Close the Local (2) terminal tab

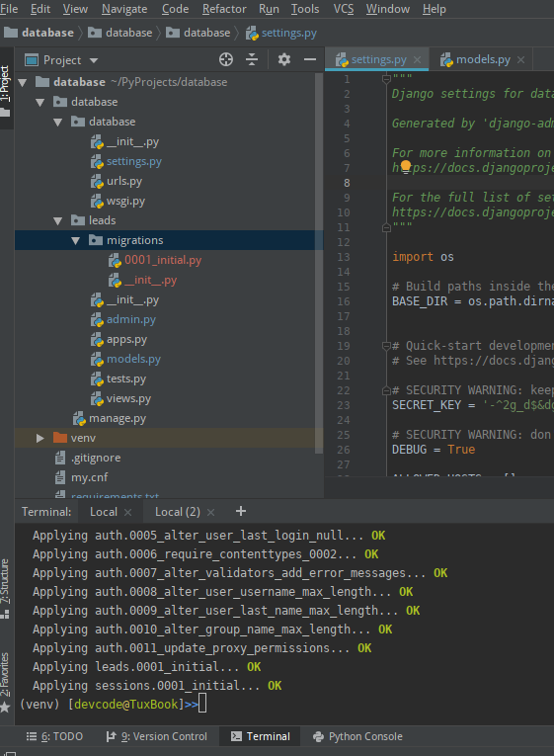(x=210, y=512)
